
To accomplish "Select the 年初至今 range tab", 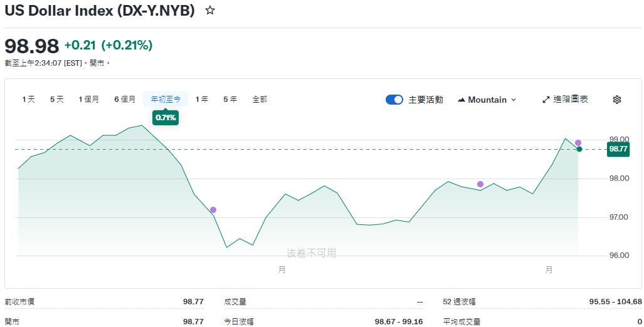I will coord(166,99).
